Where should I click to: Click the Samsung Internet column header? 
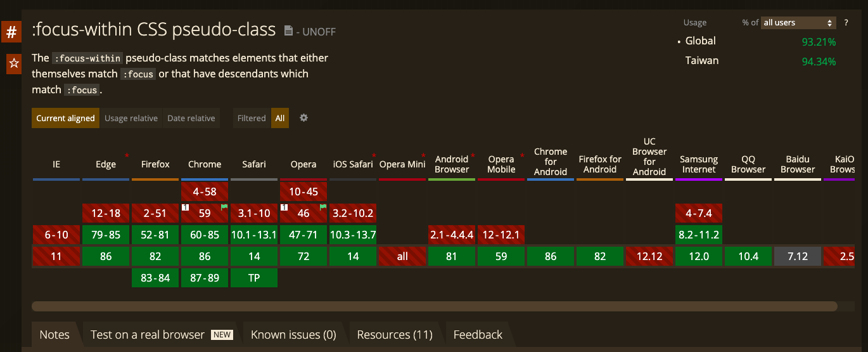click(699, 164)
